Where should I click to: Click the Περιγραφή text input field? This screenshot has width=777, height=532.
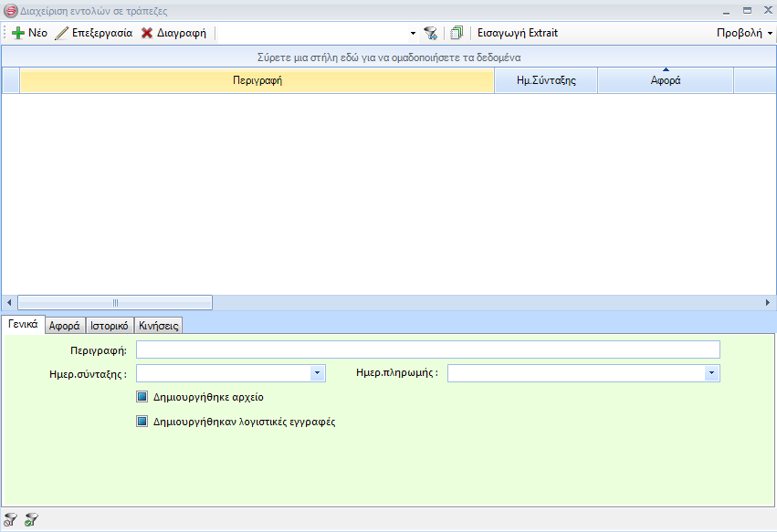click(x=427, y=349)
